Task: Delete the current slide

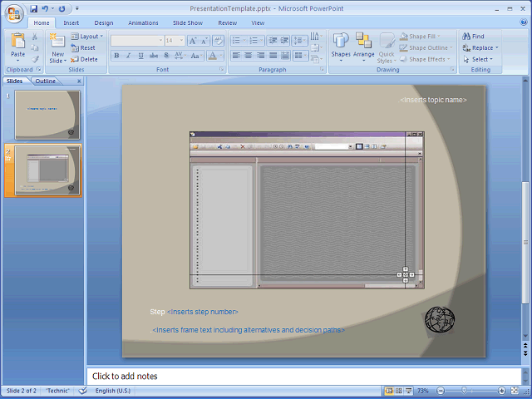Action: click(x=84, y=59)
